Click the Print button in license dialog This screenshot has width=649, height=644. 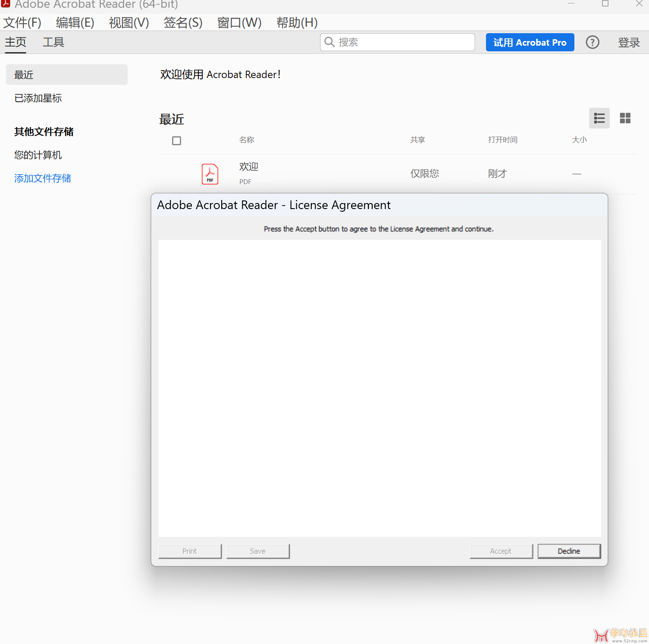point(190,551)
